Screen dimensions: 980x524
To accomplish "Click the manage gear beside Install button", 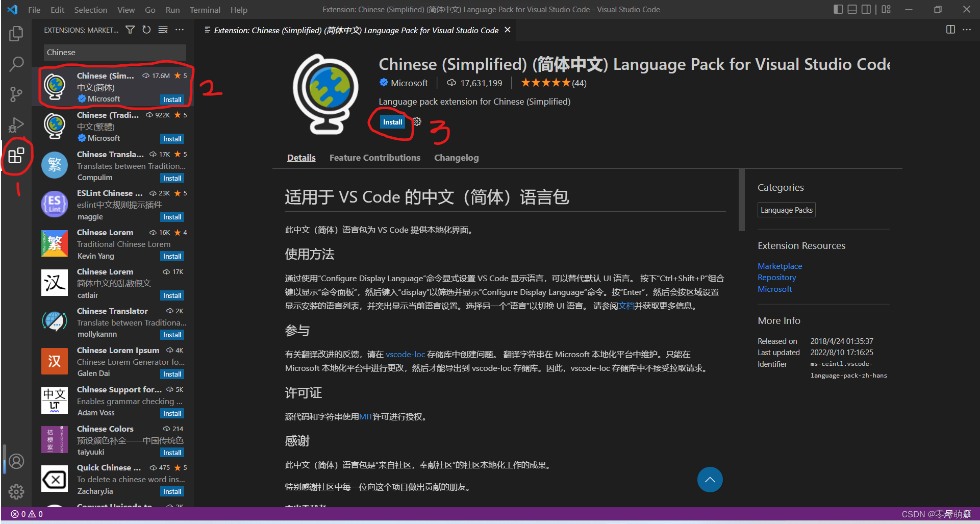I will (417, 121).
